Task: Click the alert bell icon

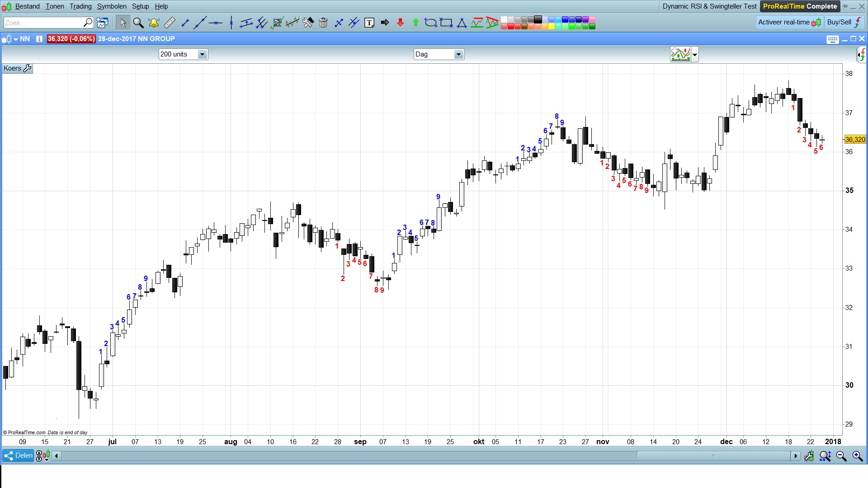Action: click(154, 23)
